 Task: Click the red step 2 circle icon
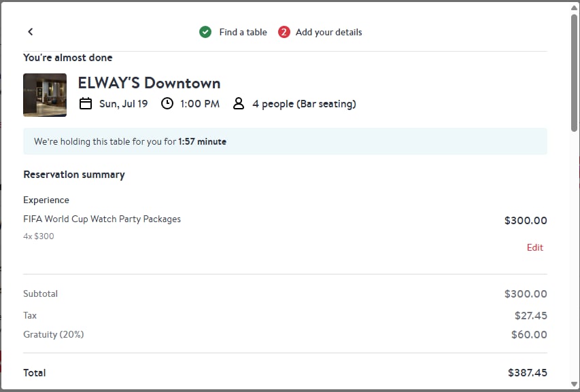point(284,32)
